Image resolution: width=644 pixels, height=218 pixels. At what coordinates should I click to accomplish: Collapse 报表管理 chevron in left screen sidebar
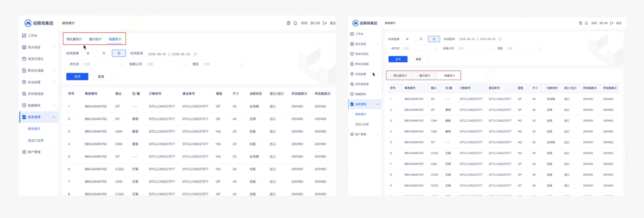pyautogui.click(x=54, y=117)
